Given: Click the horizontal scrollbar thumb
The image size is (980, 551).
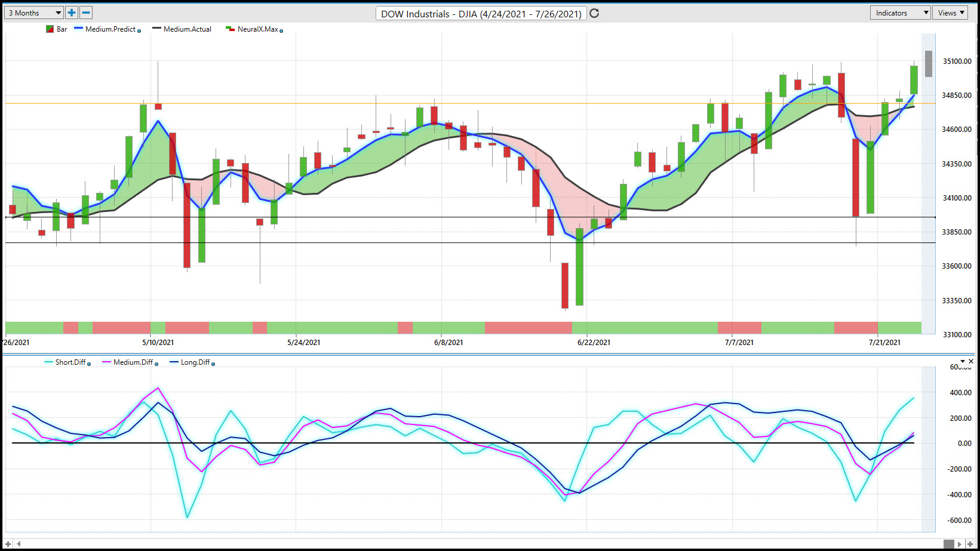Looking at the screenshot, I should click(x=949, y=544).
